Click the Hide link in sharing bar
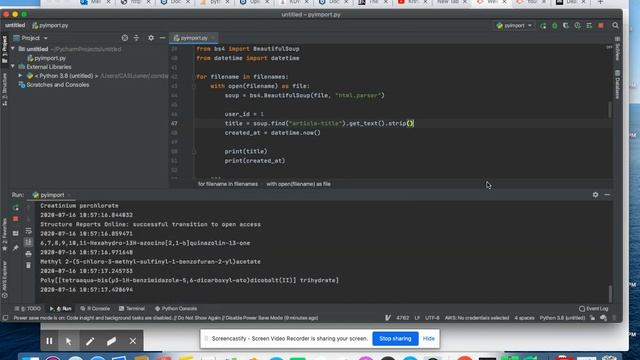This screenshot has width=640, height=360. click(429, 338)
